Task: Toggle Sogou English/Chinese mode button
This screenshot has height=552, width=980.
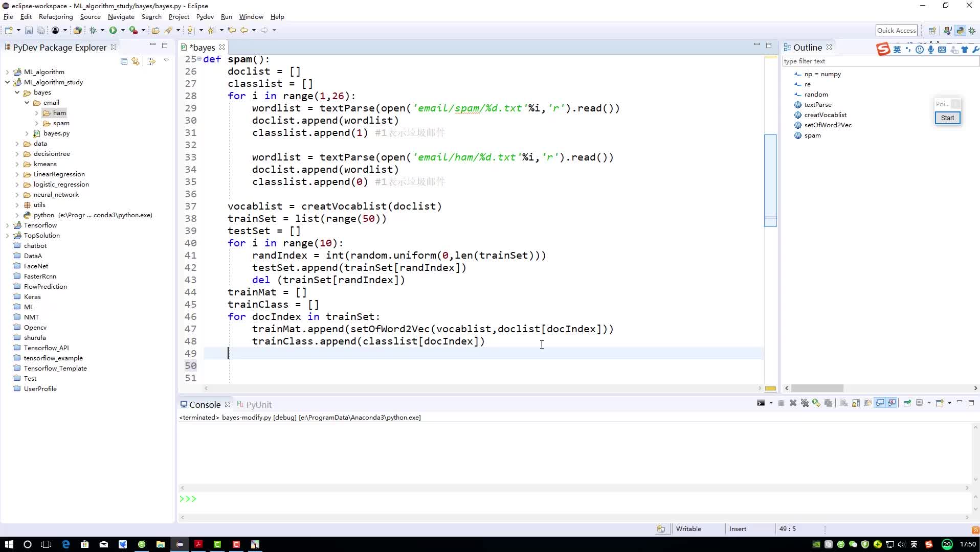Action: [x=897, y=50]
